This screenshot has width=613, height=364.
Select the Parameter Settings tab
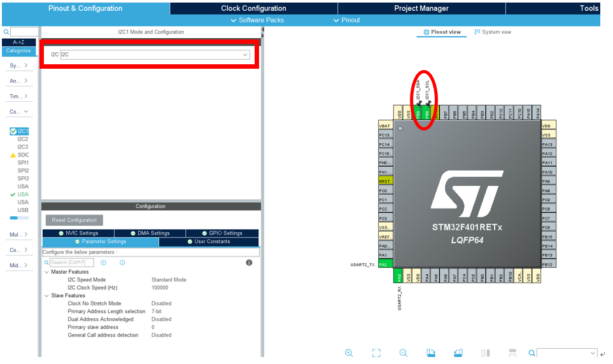tap(101, 242)
